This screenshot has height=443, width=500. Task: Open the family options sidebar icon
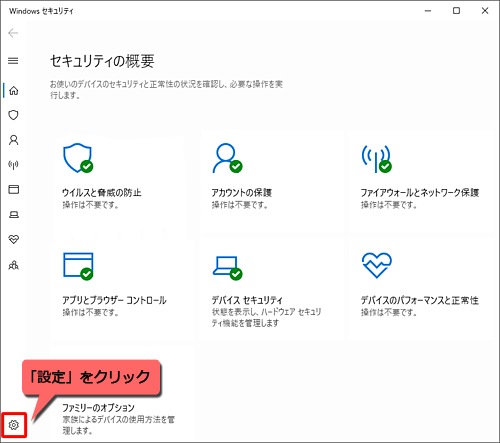(14, 265)
